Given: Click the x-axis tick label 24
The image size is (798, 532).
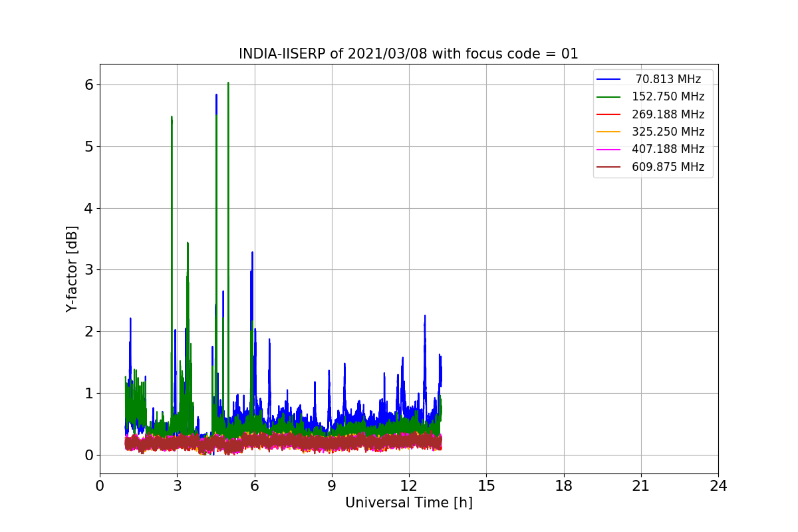Looking at the screenshot, I should pyautogui.click(x=718, y=486).
